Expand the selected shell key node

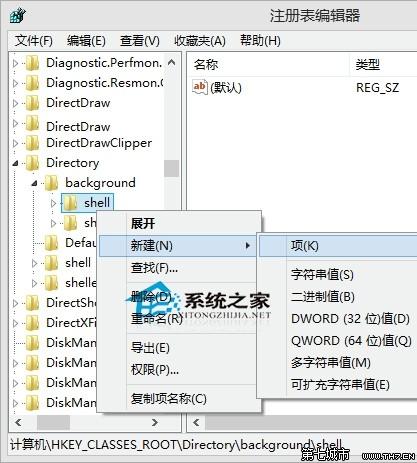pos(53,203)
